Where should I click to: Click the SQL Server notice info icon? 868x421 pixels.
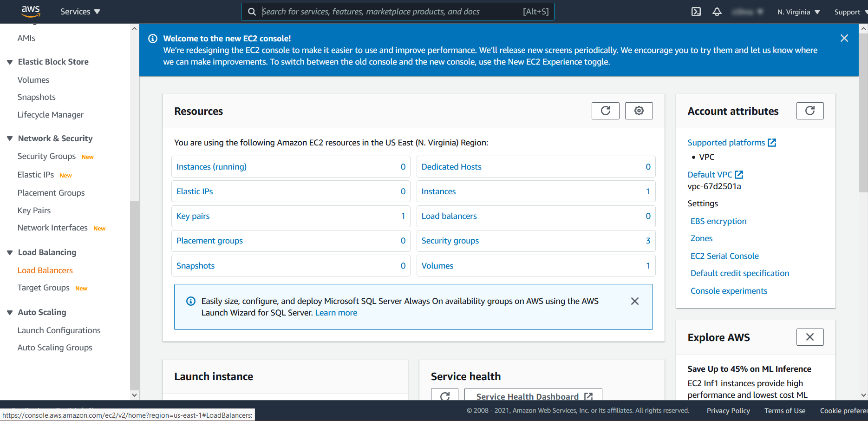[x=191, y=301]
